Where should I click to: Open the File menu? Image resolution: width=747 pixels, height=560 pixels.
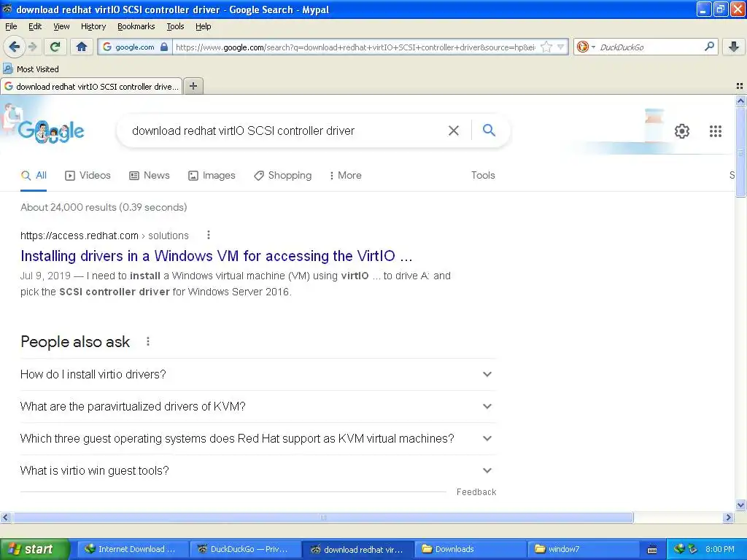click(x=11, y=26)
